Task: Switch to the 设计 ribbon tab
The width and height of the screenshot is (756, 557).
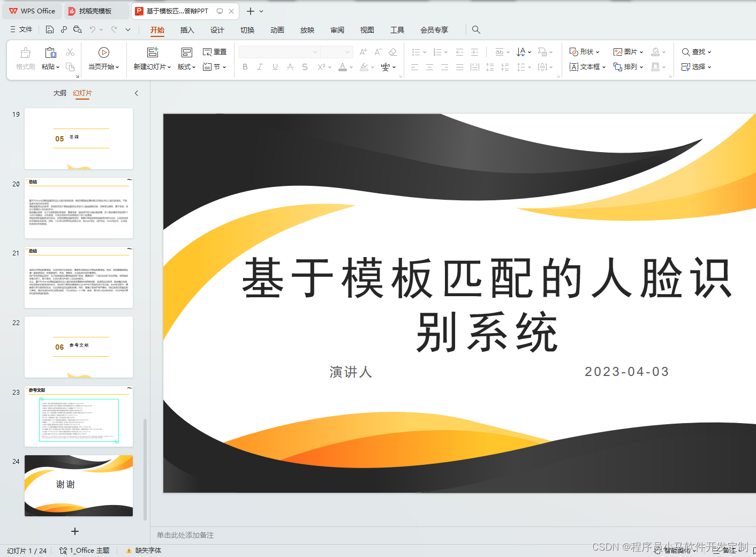Action: [x=217, y=30]
